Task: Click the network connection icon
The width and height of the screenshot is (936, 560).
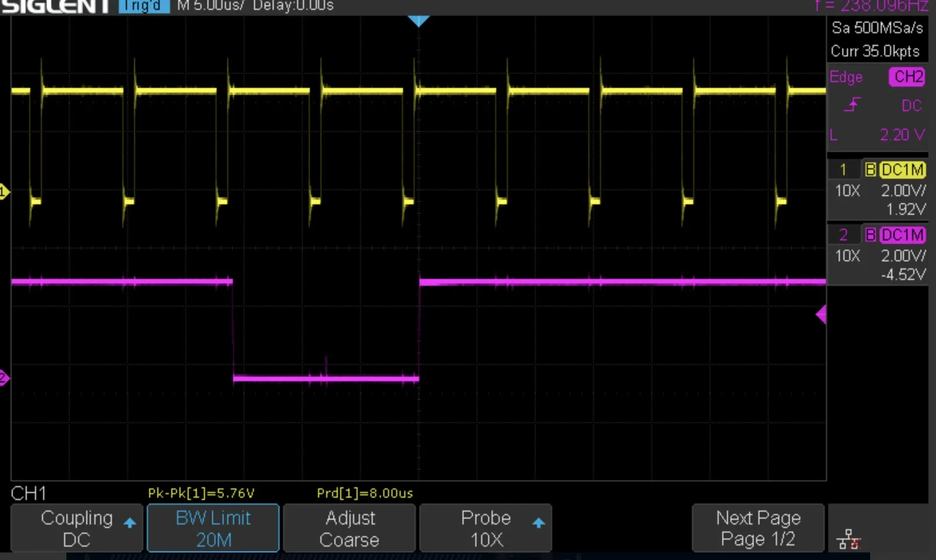Action: (x=848, y=540)
